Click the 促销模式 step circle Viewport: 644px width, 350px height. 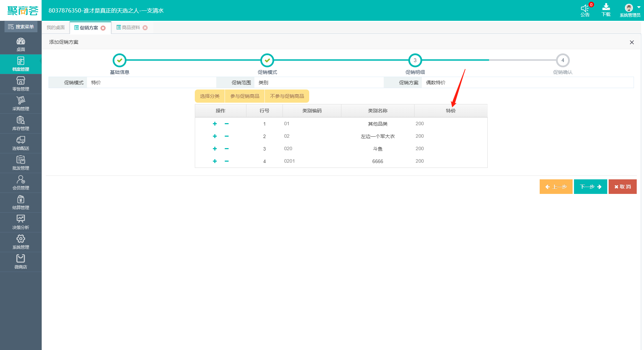(x=267, y=60)
